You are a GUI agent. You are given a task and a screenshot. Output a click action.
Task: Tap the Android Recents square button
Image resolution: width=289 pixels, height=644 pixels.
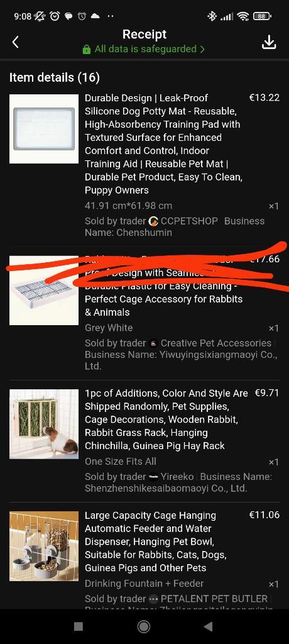tap(79, 626)
